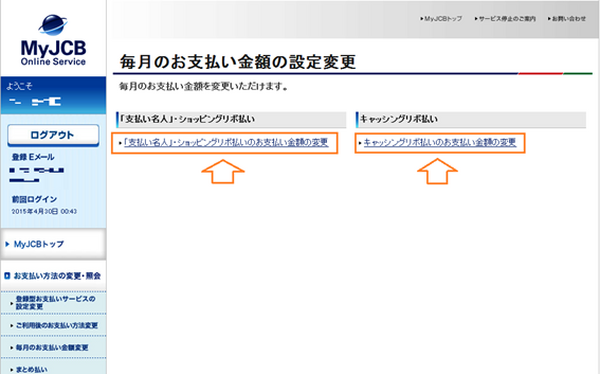Viewport: 600px width, 374px height.
Task: Open the サービス停止のご案内 header link
Action: point(505,18)
